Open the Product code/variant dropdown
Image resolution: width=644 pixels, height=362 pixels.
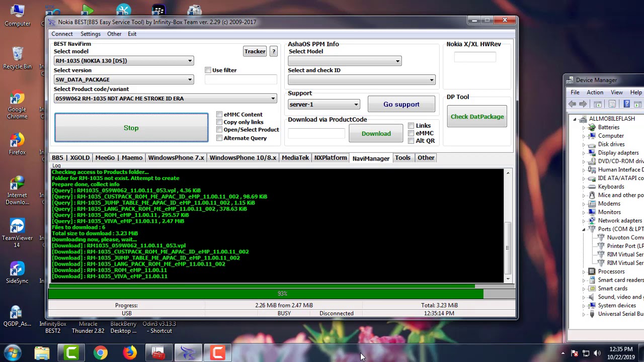[x=166, y=99]
